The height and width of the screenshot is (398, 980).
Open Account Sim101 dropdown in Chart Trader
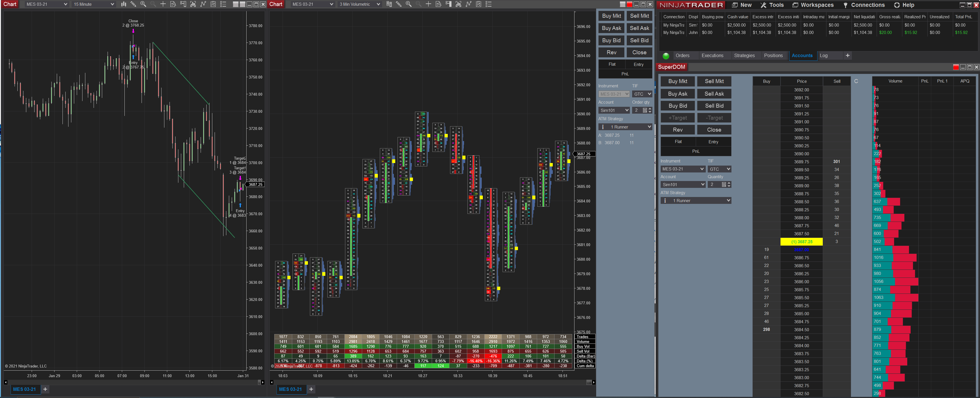coord(614,110)
